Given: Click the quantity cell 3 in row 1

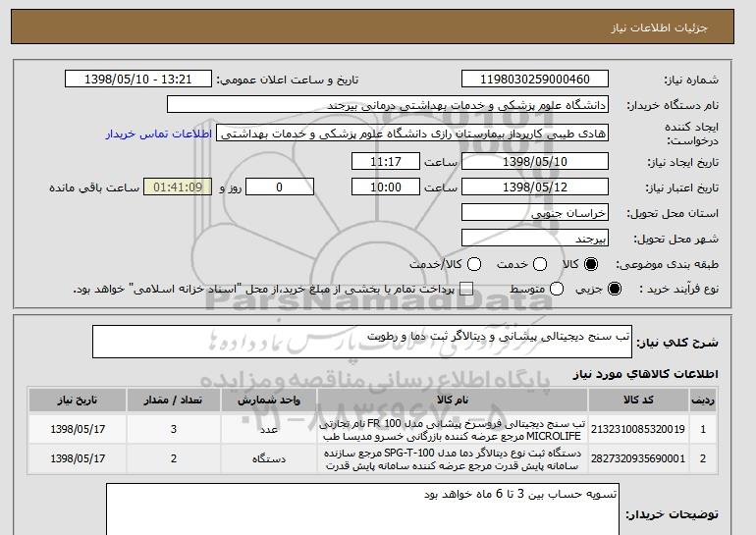Looking at the screenshot, I should (174, 429).
